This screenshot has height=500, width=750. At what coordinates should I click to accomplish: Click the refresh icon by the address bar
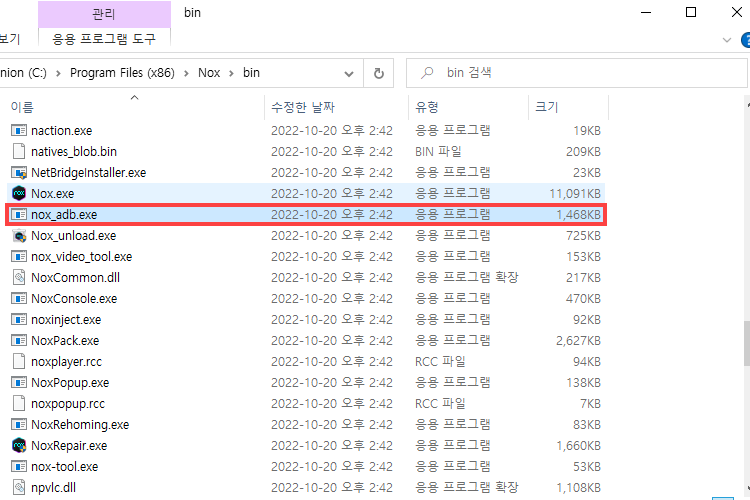tap(378, 73)
